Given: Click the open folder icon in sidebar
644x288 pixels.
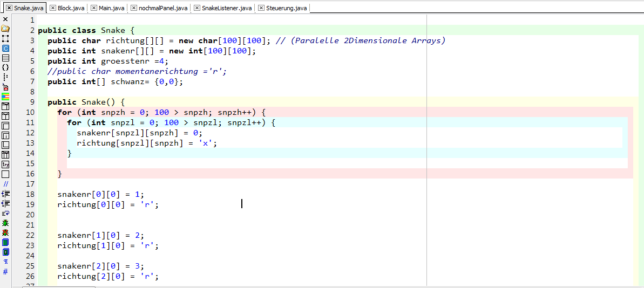Looking at the screenshot, I should pyautogui.click(x=5, y=29).
